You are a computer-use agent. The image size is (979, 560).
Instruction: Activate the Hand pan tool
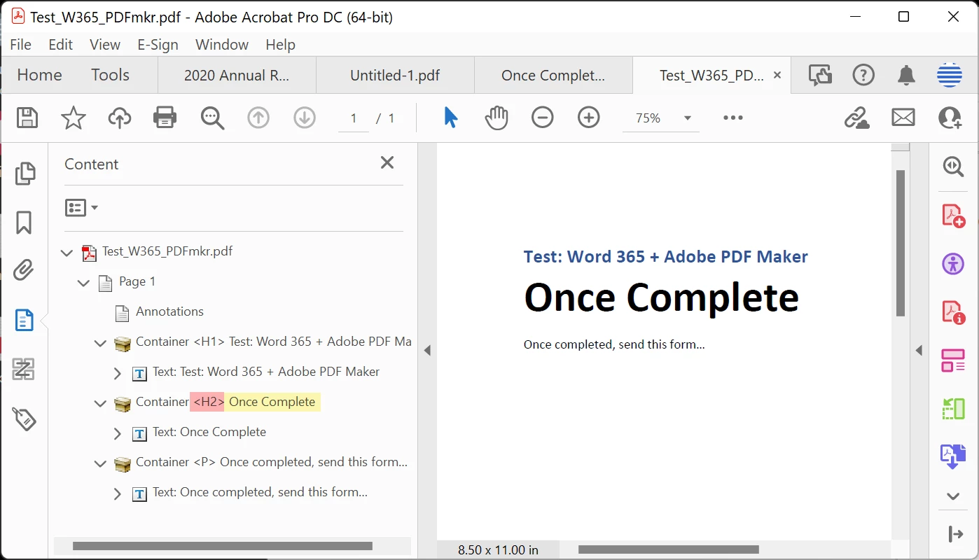(497, 118)
